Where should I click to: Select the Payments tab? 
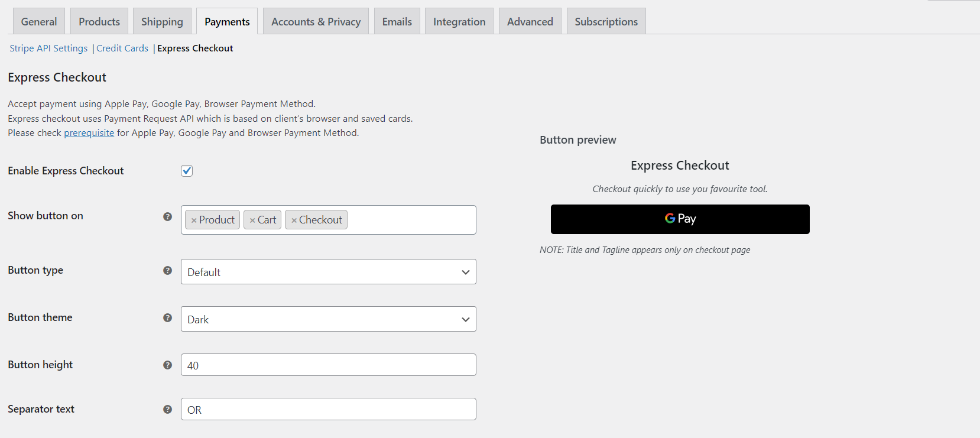point(227,21)
